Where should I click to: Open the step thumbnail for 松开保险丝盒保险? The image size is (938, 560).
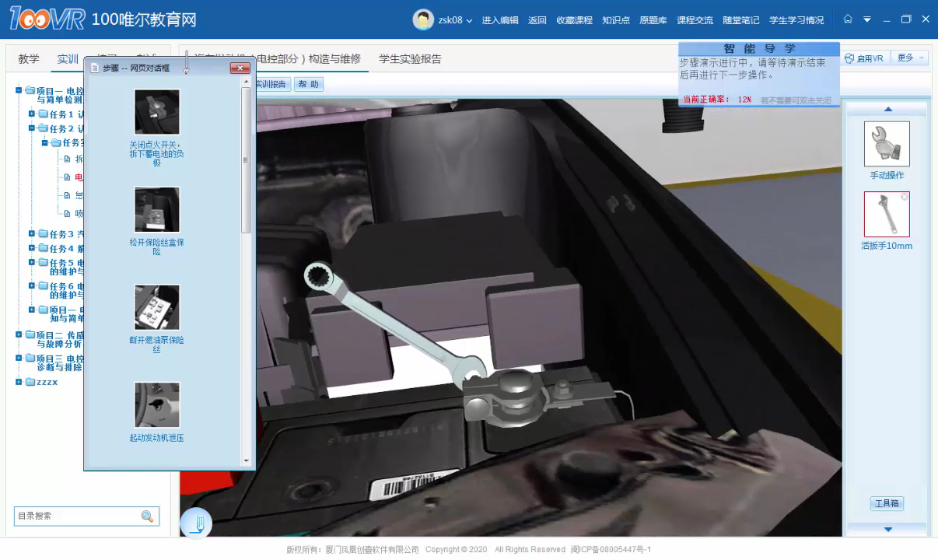[156, 209]
